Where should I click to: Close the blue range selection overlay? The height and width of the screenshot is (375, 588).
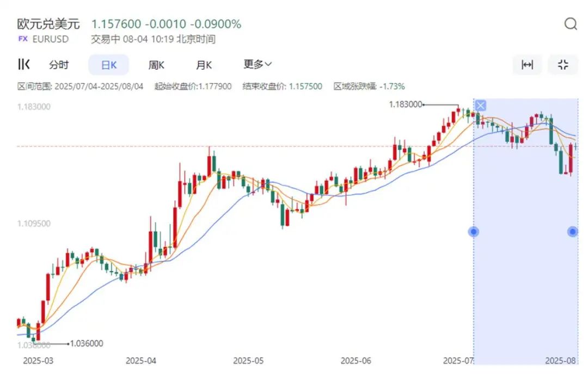(480, 106)
